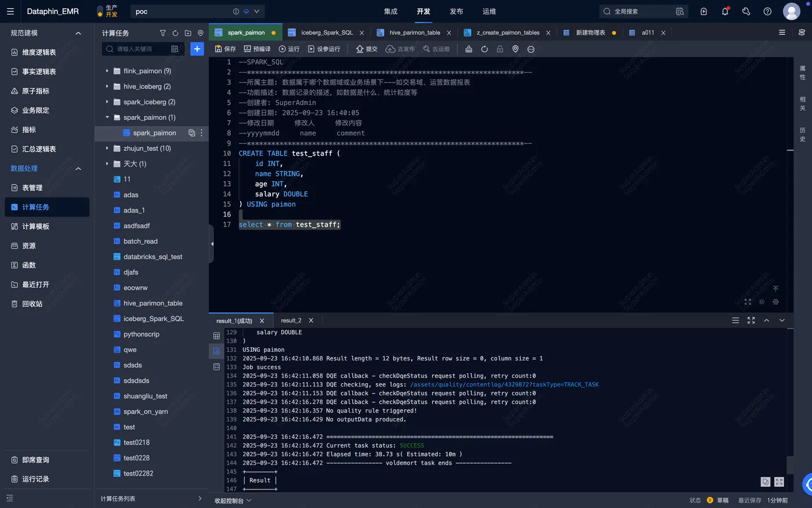
Task: Open the wrench tools icon in header
Action: pyautogui.click(x=746, y=11)
